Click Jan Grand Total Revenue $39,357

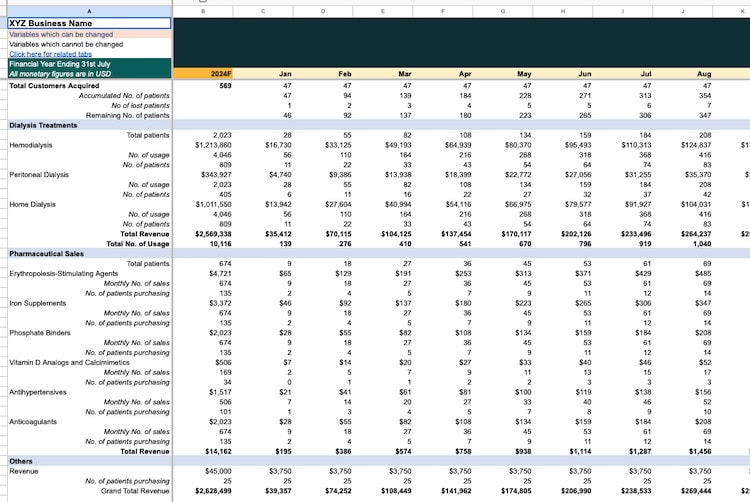coord(278,491)
